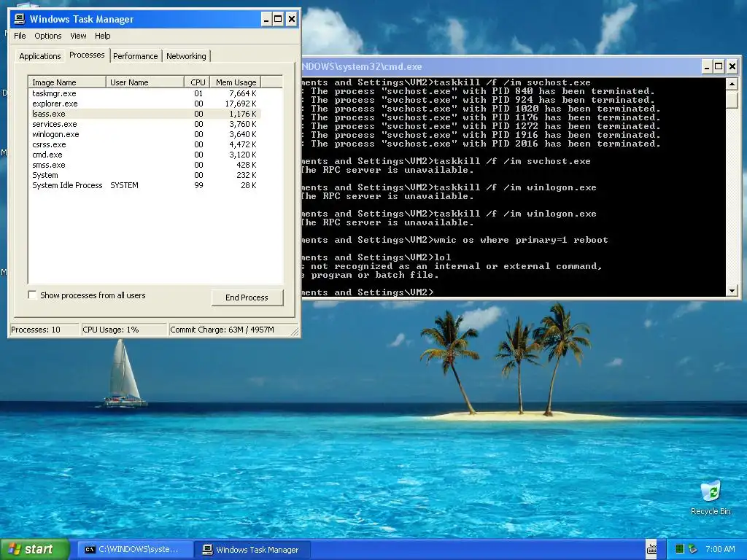The image size is (747, 560).
Task: Select the explorer.exe process row
Action: pos(145,104)
